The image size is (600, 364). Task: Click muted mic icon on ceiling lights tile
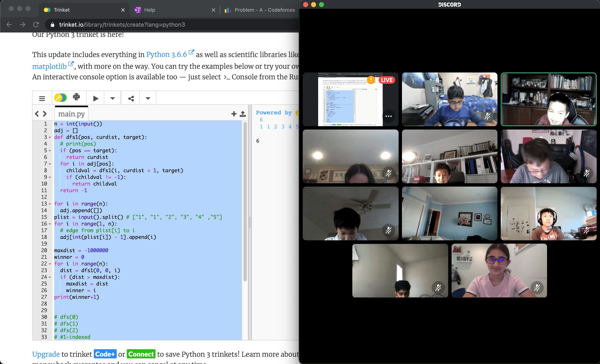389,173
